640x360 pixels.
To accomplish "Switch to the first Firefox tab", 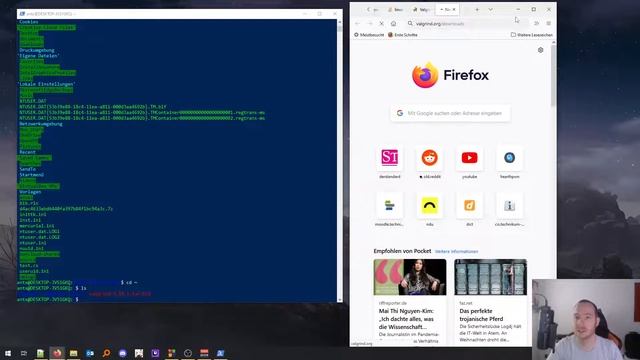I will [x=373, y=9].
